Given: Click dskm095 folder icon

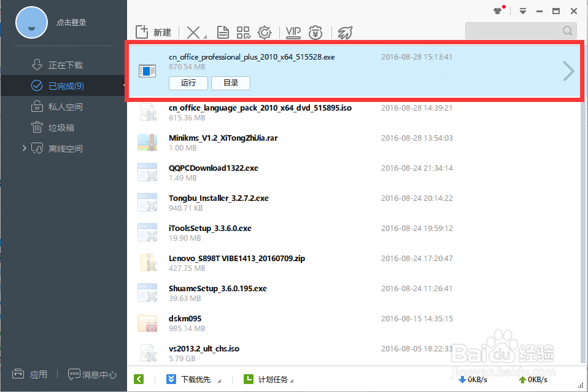Looking at the screenshot, I should (x=147, y=323).
